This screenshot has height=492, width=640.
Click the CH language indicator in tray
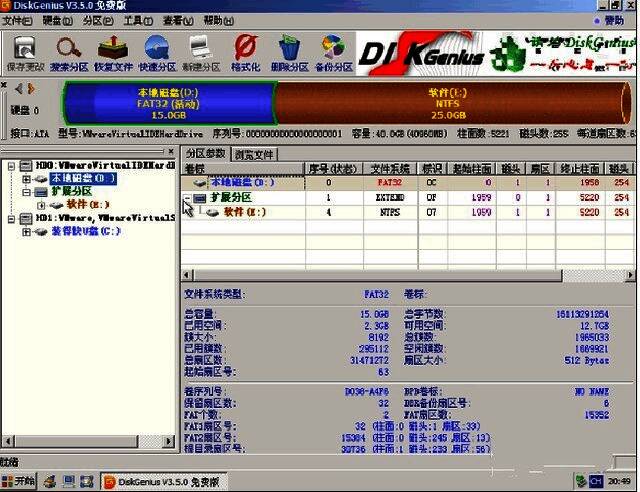click(x=596, y=481)
